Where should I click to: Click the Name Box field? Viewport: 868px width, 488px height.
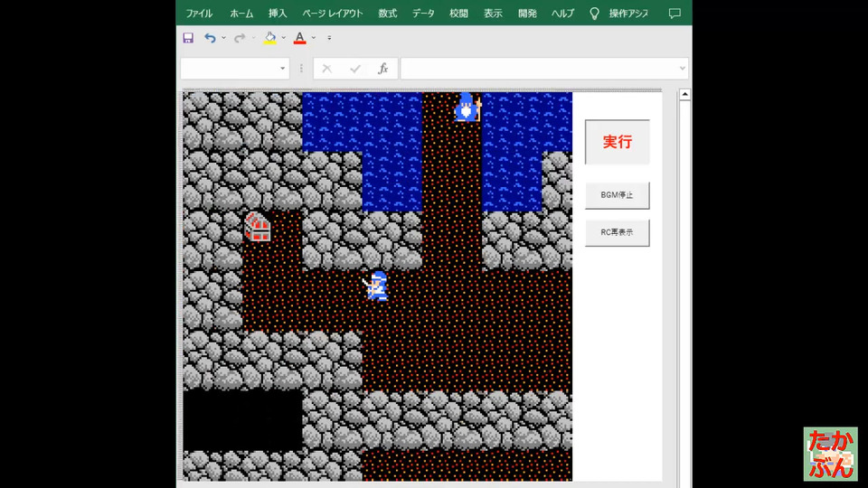click(x=229, y=69)
